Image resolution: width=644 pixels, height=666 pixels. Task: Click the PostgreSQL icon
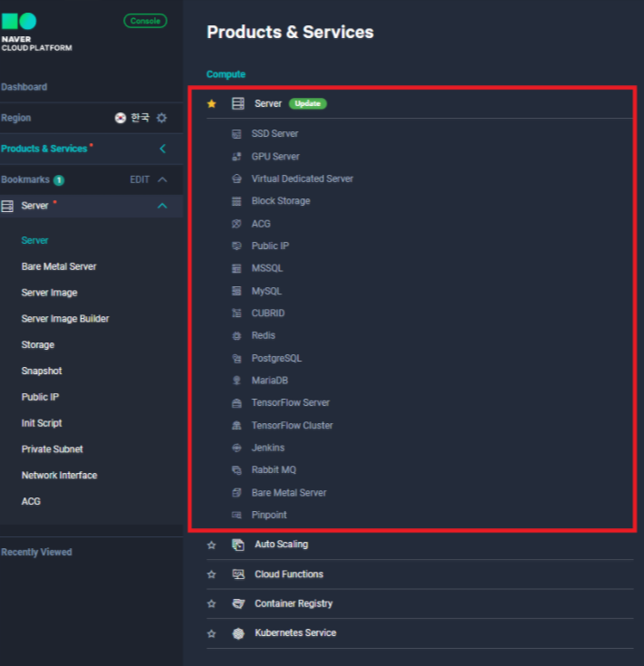[x=236, y=359]
